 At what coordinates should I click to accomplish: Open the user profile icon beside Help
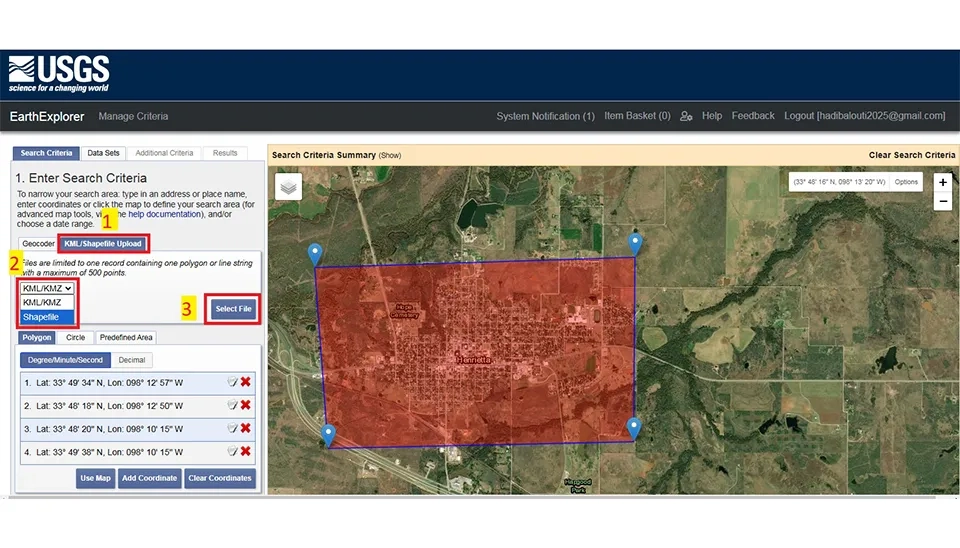click(x=686, y=116)
